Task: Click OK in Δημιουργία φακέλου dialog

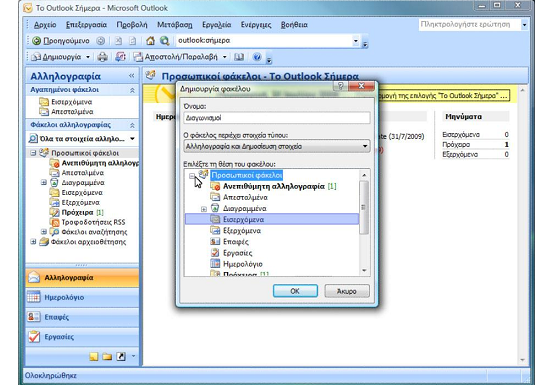Action: coord(295,291)
